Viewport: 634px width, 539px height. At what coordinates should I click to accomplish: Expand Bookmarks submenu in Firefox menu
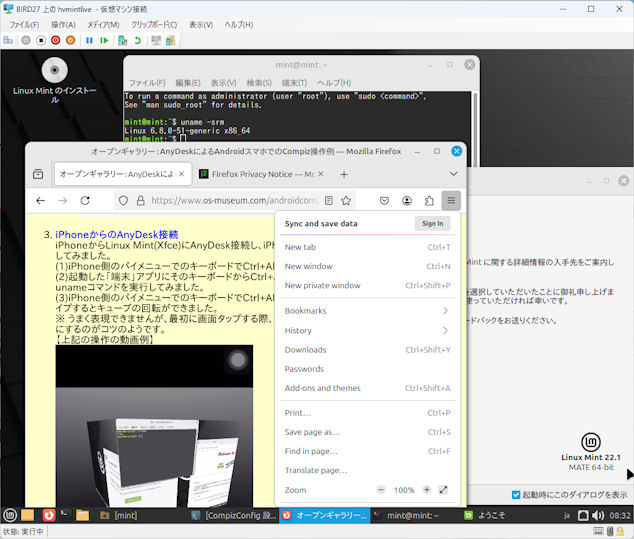pos(367,311)
